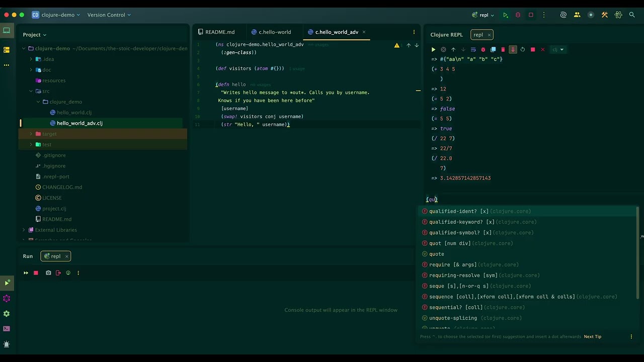The height and width of the screenshot is (362, 644).
Task: Click the yellow warning indicator in the editor
Action: 397,45
